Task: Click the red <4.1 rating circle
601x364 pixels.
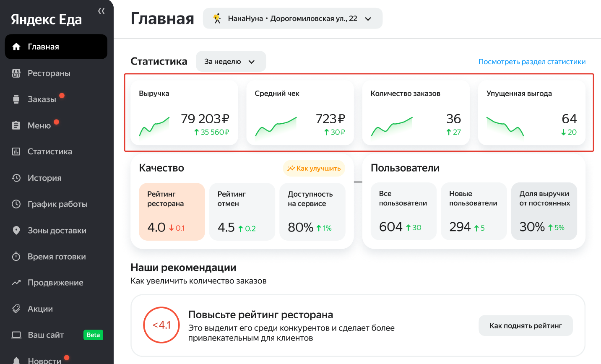Action: pos(161,325)
